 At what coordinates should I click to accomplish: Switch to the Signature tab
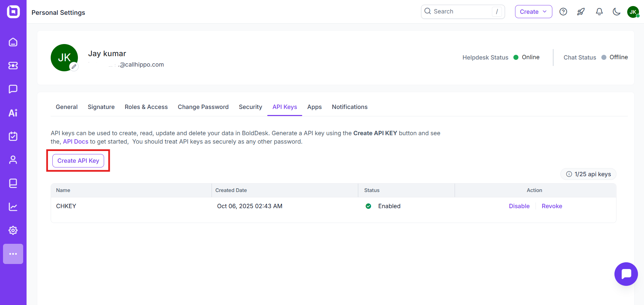(x=101, y=107)
